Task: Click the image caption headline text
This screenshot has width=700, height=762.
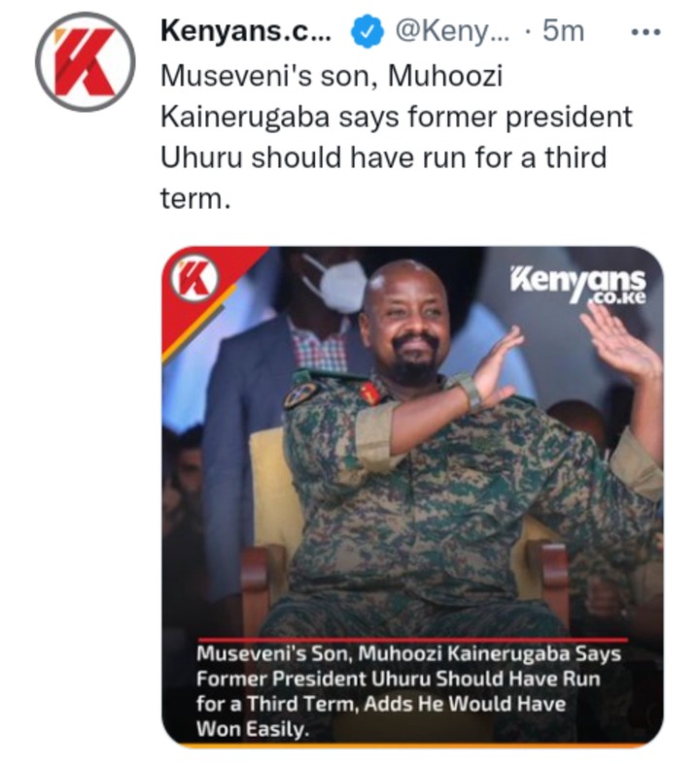Action: click(x=408, y=690)
